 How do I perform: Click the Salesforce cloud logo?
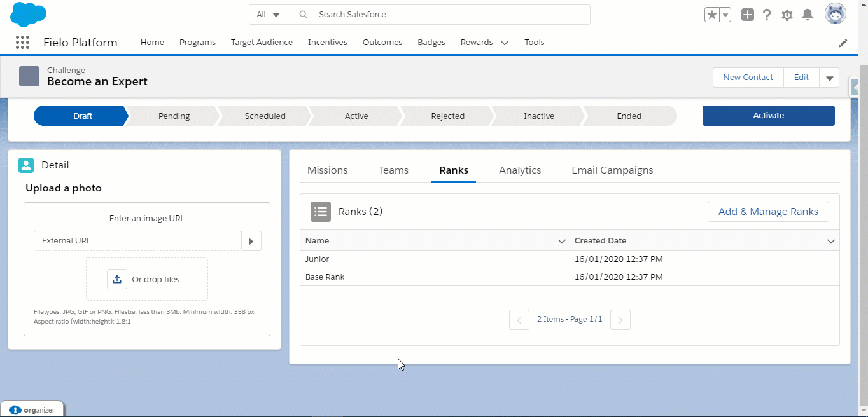point(28,14)
